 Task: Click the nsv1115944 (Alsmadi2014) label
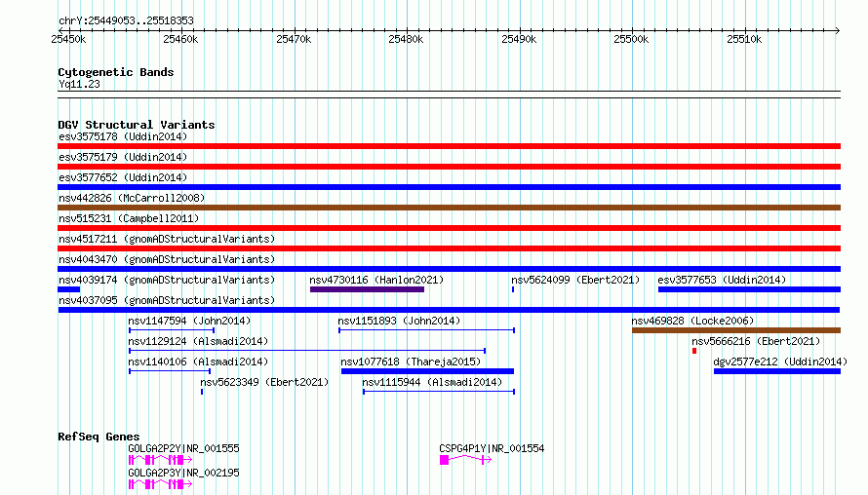pos(432,382)
